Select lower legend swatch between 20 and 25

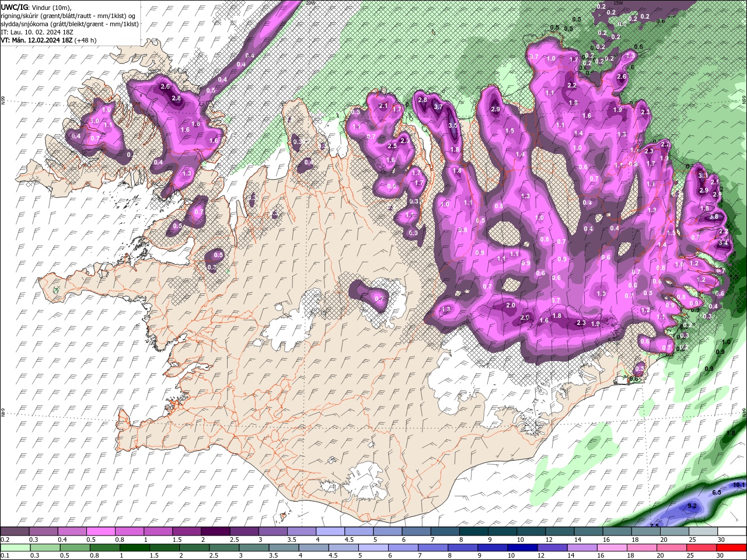coord(672,547)
